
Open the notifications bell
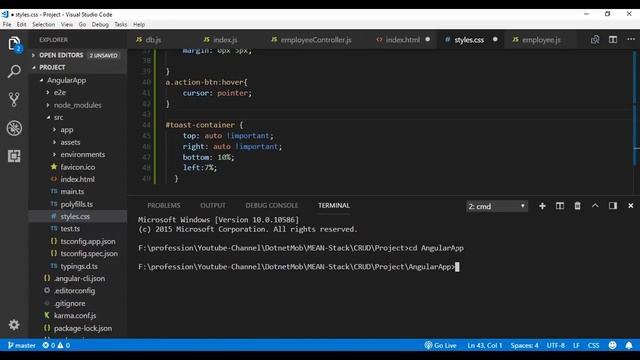pyautogui.click(x=629, y=345)
